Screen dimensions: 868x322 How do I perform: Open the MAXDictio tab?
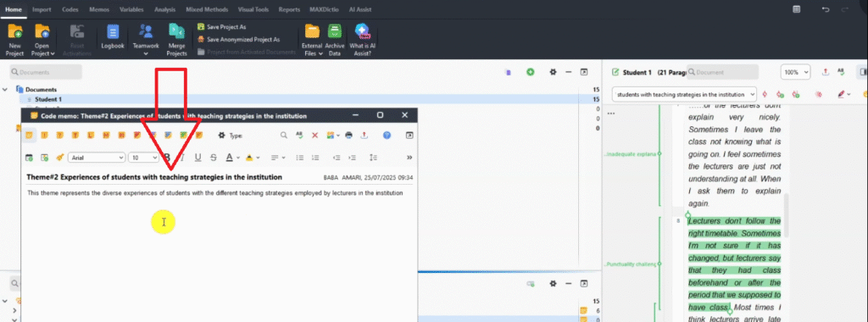325,9
